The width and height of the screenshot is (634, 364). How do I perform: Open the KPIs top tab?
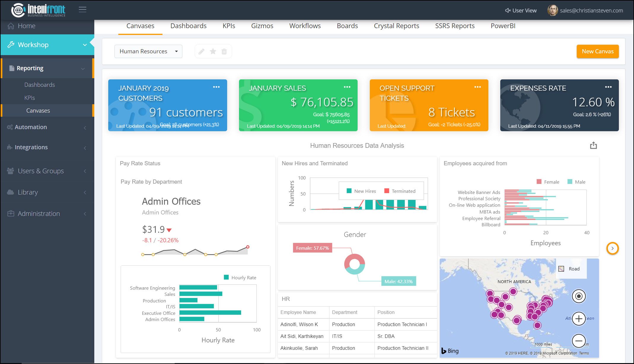(x=229, y=26)
